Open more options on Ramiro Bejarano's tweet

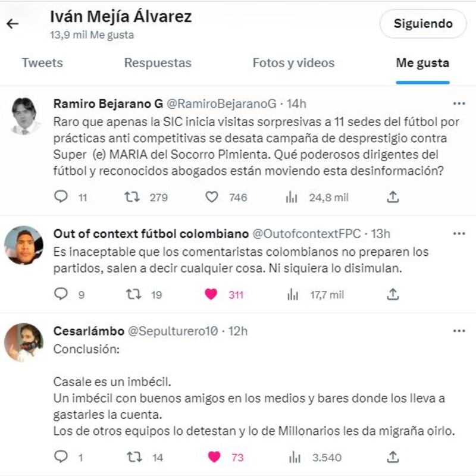click(459, 104)
